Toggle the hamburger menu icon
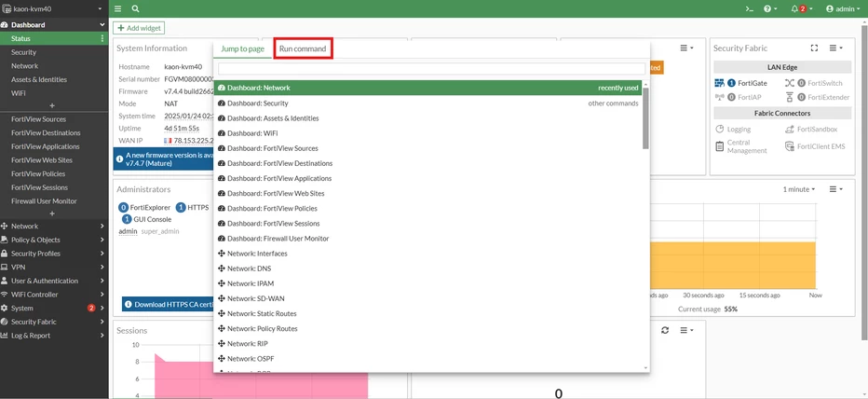This screenshot has height=399, width=868. coord(118,9)
